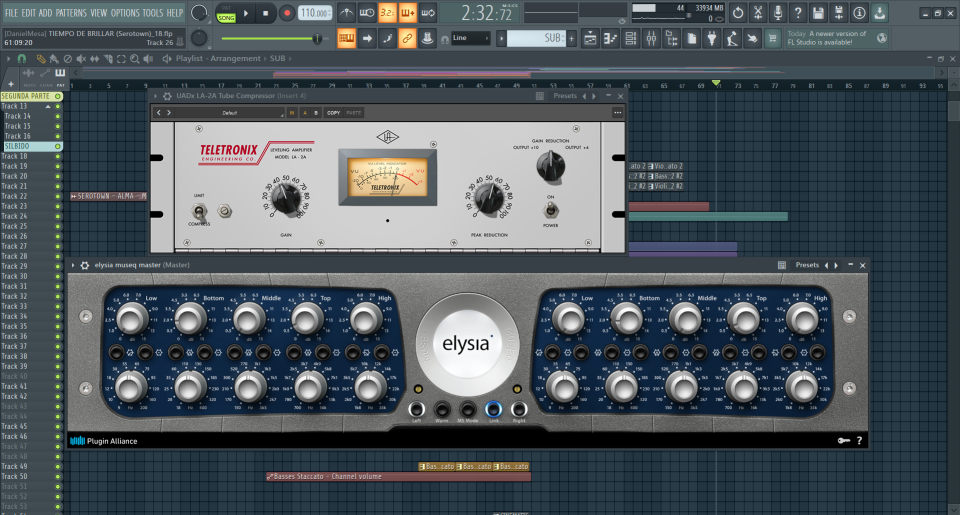Viewport: 960px width, 515px height.
Task: Open the help question mark icon
Action: click(x=798, y=13)
